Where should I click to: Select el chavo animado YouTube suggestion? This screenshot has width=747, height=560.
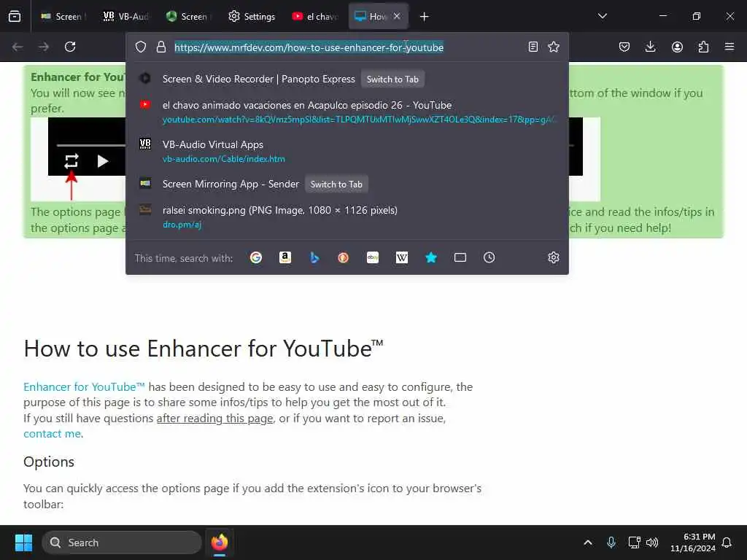(x=347, y=112)
